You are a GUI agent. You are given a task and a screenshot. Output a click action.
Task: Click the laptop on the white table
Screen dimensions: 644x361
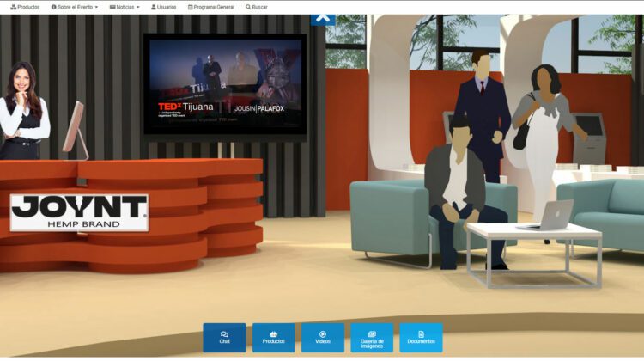(x=550, y=215)
